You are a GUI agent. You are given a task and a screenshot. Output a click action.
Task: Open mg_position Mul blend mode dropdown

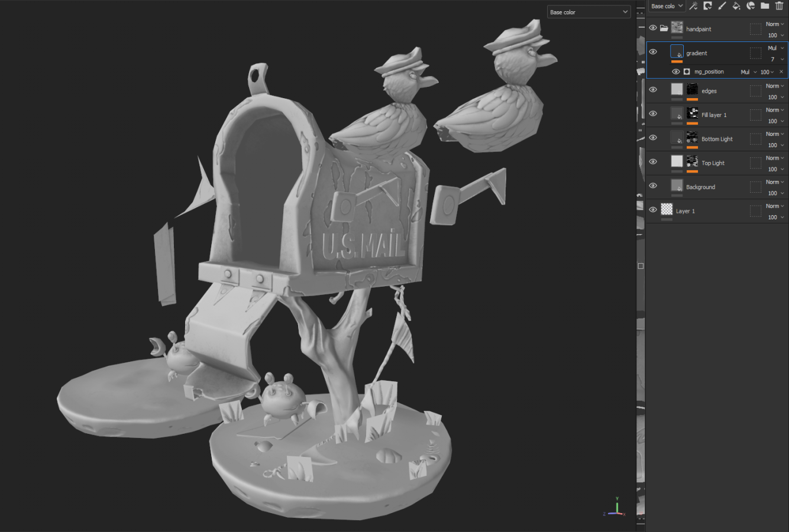pos(749,72)
